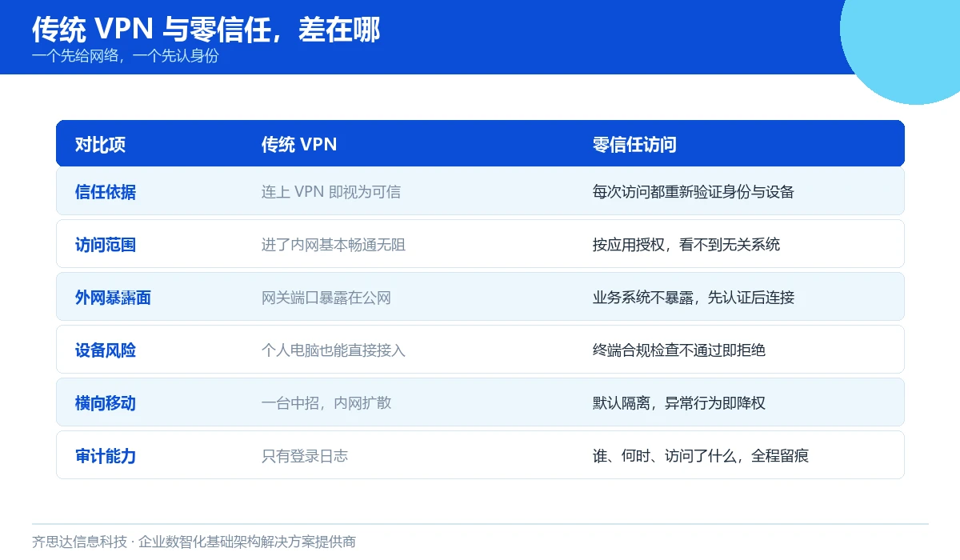Screen dimensions: 960x560
Task: Click the 零信任访问 column header
Action: tap(634, 144)
